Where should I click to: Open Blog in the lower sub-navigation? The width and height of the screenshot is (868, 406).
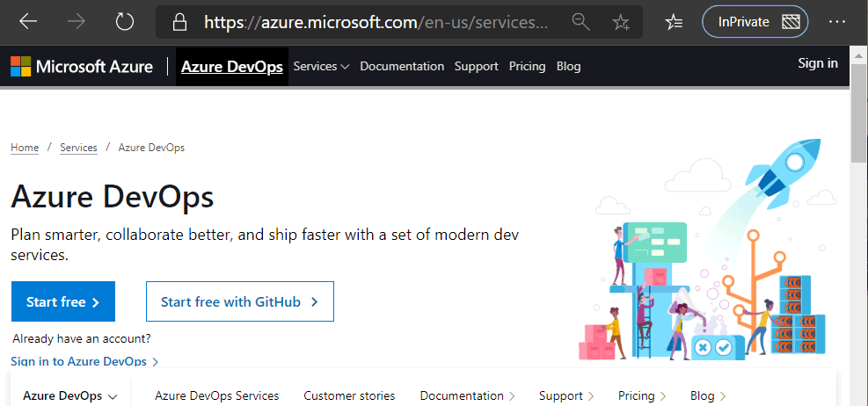[x=707, y=396]
